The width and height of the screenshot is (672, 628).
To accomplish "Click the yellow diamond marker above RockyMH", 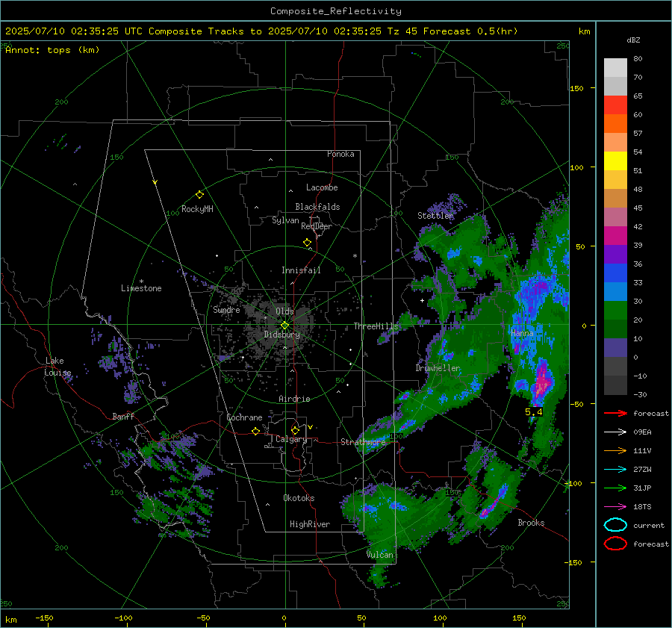I will (199, 195).
